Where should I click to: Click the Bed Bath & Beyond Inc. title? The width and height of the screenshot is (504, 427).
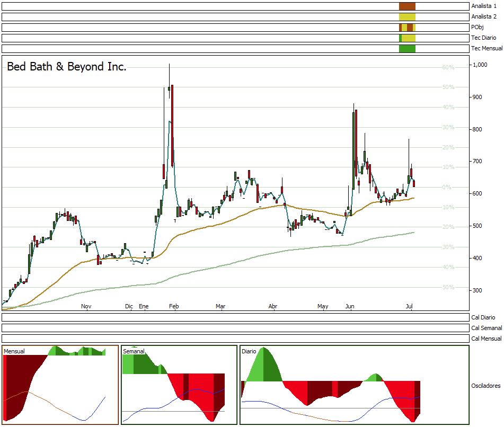click(x=67, y=67)
